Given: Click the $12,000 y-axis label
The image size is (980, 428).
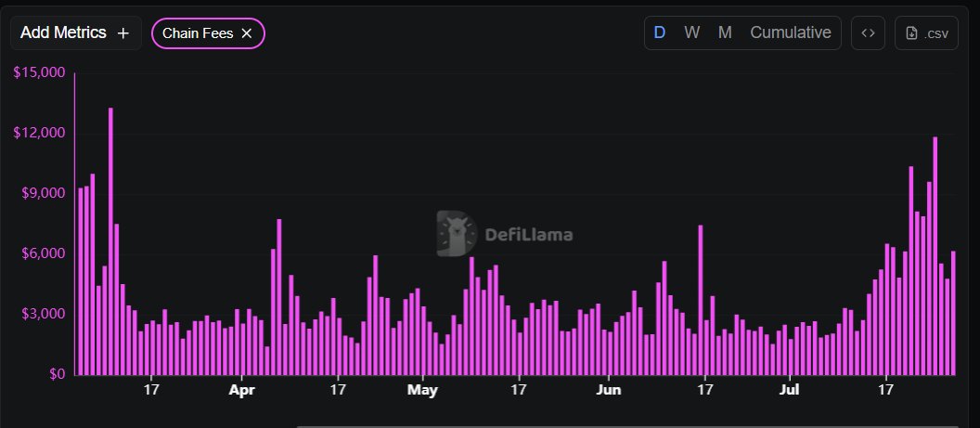Looking at the screenshot, I should 39,133.
